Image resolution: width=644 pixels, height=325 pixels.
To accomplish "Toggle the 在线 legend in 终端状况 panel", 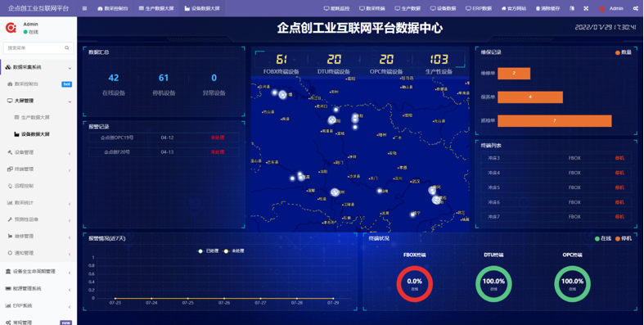I will click(603, 238).
